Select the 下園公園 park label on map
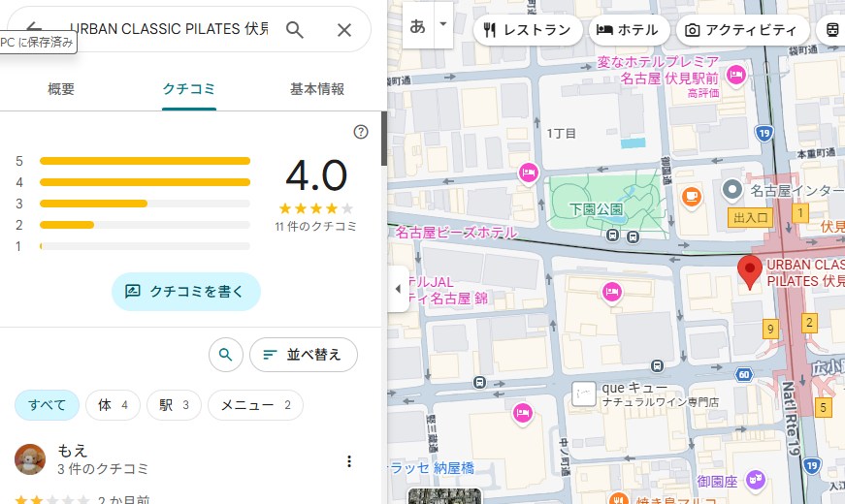The width and height of the screenshot is (845, 504). tap(596, 208)
